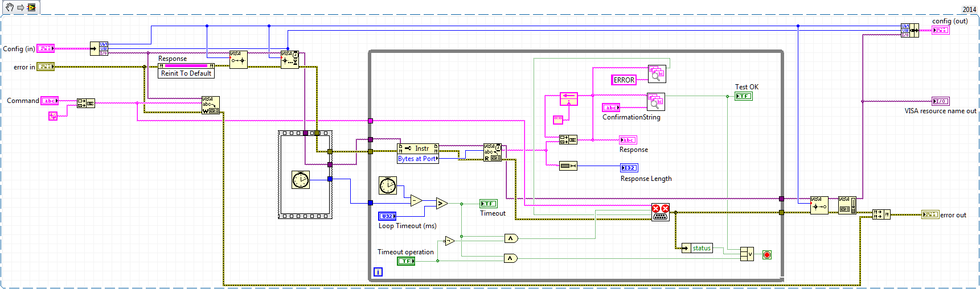Screen dimensions: 980x289
Task: Select Loop Timeout (ms) U32 terminal
Action: (387, 216)
